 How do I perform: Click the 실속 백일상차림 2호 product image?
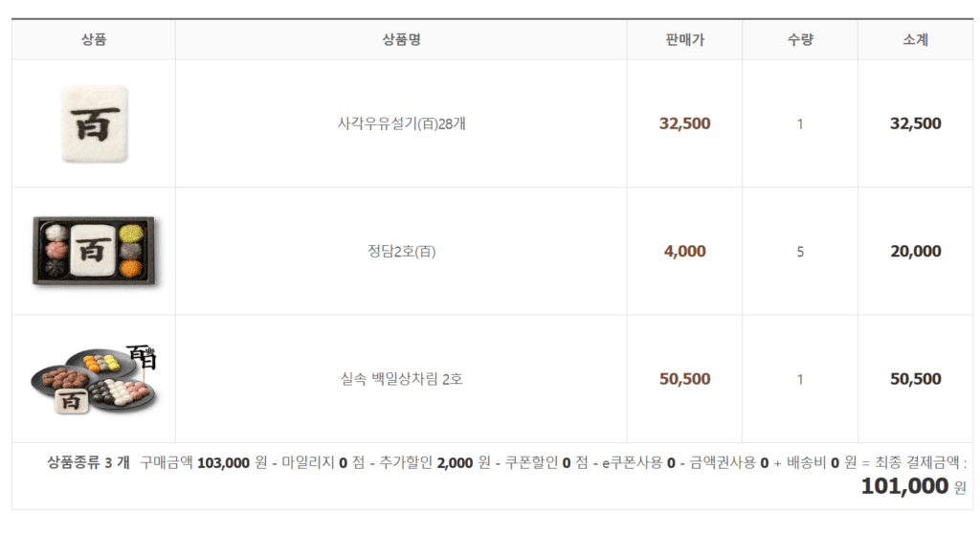tap(94, 379)
